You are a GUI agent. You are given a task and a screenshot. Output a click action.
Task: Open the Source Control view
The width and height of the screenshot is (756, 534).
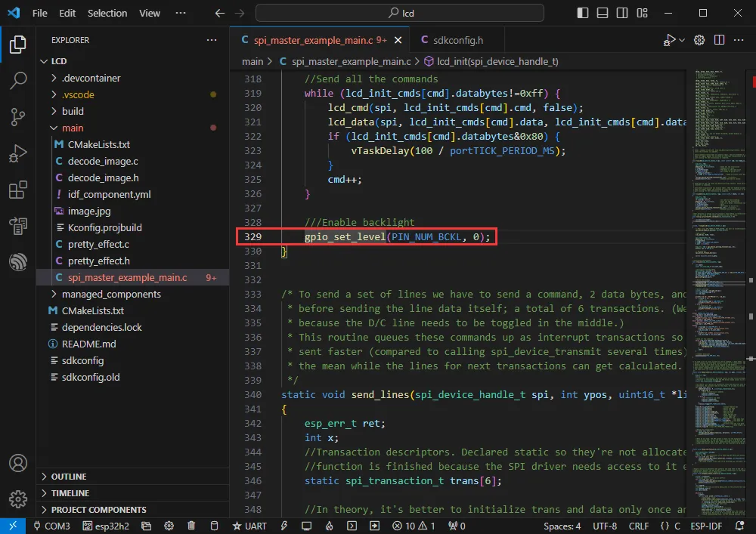18,116
